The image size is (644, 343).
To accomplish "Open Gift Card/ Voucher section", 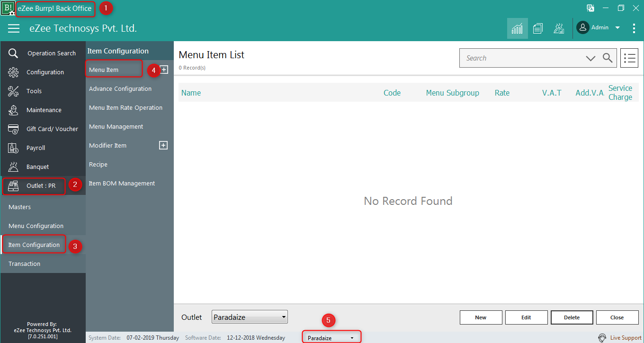I will 43,129.
